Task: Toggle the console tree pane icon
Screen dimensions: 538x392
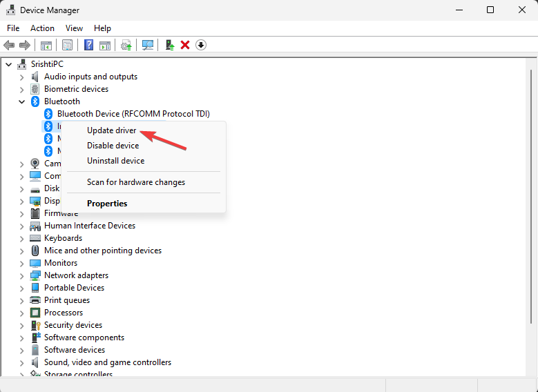Action: 46,46
